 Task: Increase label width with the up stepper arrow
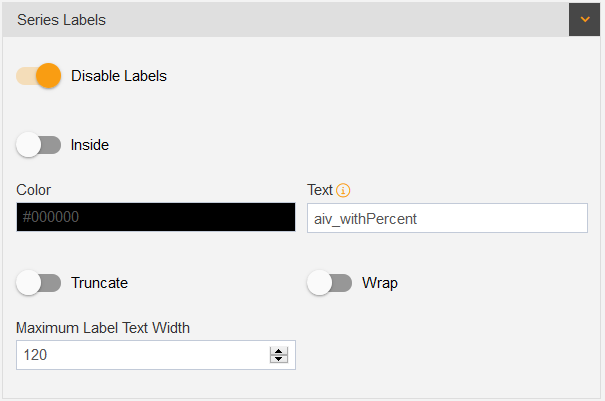[x=279, y=351]
